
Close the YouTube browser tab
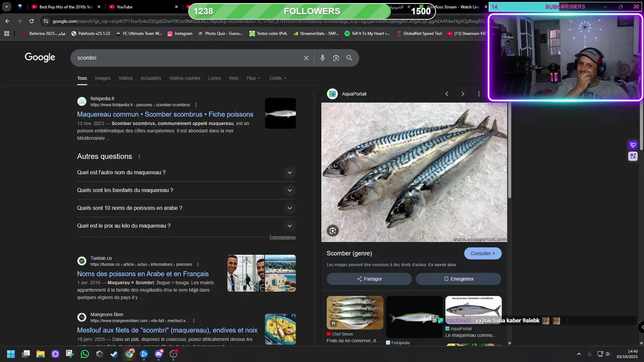tap(177, 7)
